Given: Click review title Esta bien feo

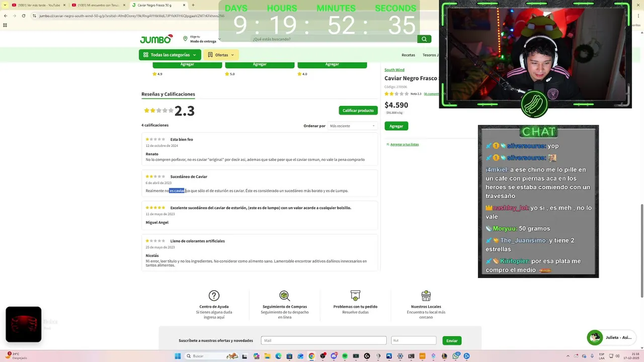Looking at the screenshot, I should point(182,139).
